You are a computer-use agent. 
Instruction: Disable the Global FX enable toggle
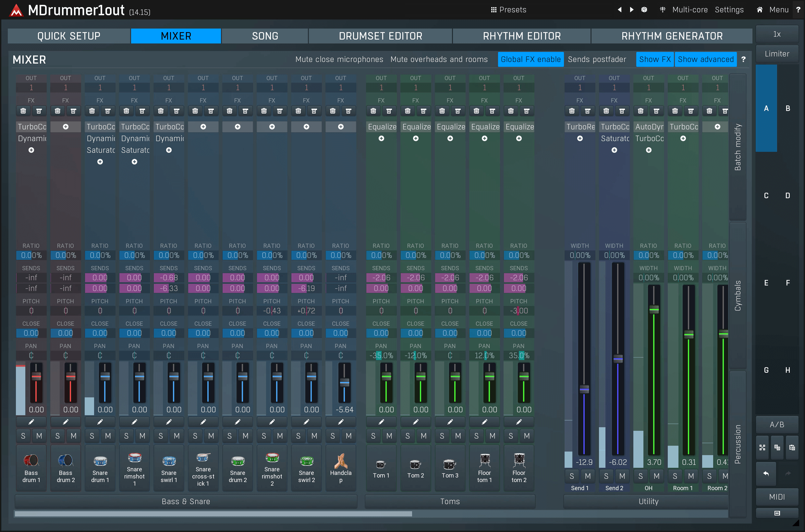(x=531, y=59)
